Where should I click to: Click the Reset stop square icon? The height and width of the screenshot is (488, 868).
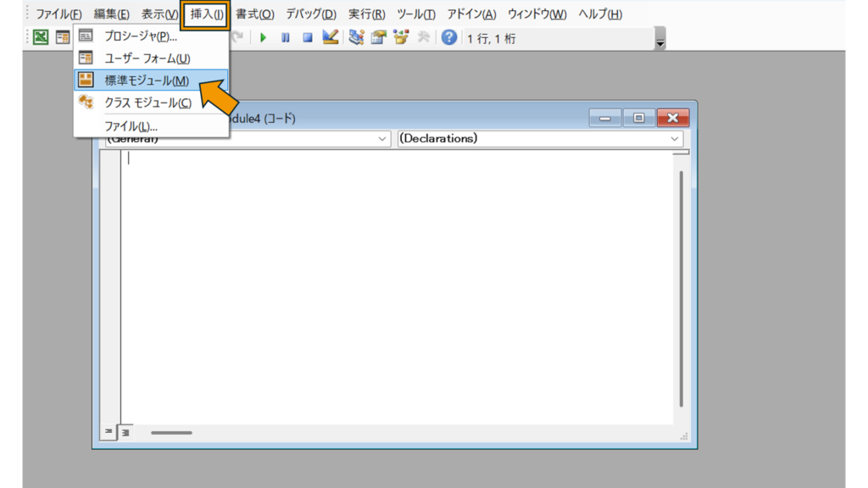(308, 37)
